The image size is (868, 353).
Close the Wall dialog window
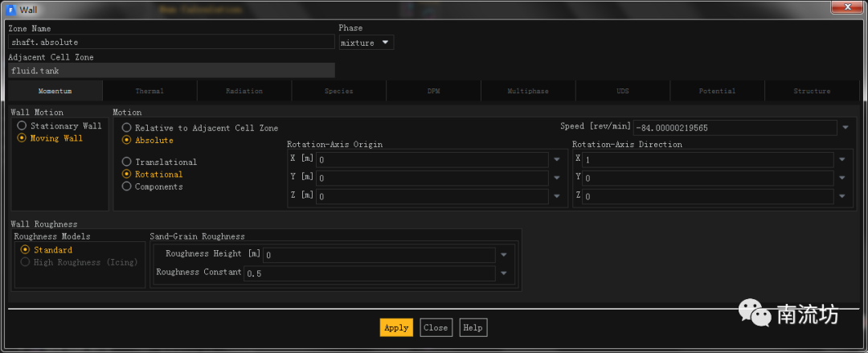[848, 6]
